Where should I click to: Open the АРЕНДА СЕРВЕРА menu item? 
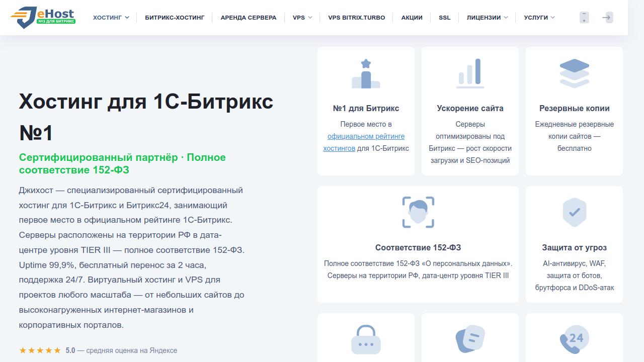coord(249,17)
